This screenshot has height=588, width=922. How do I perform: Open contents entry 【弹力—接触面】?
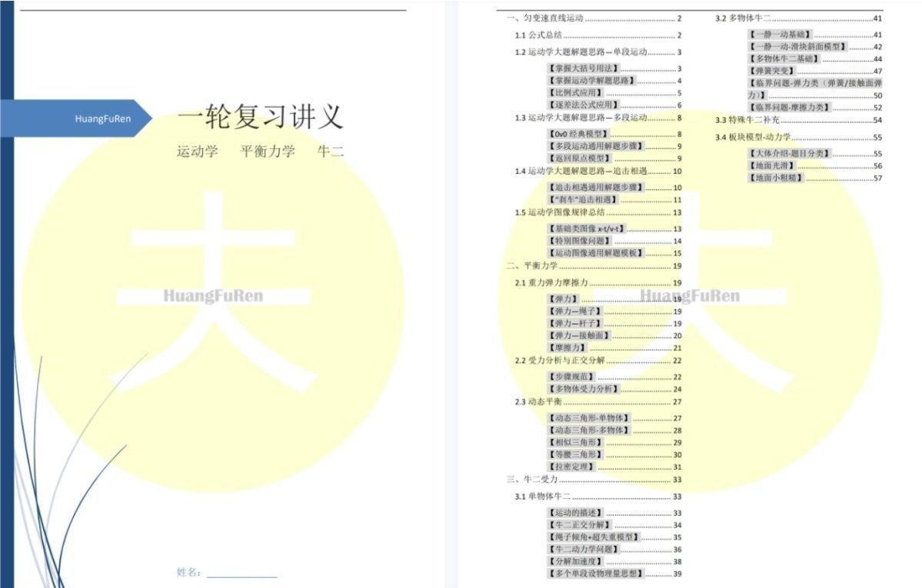click(x=614, y=336)
